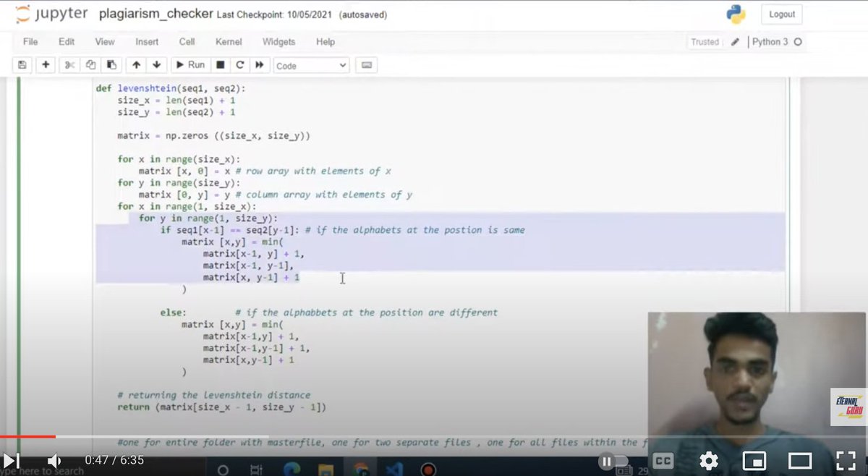Seek using the red video progress bar
868x476 pixels.
pyautogui.click(x=27, y=436)
